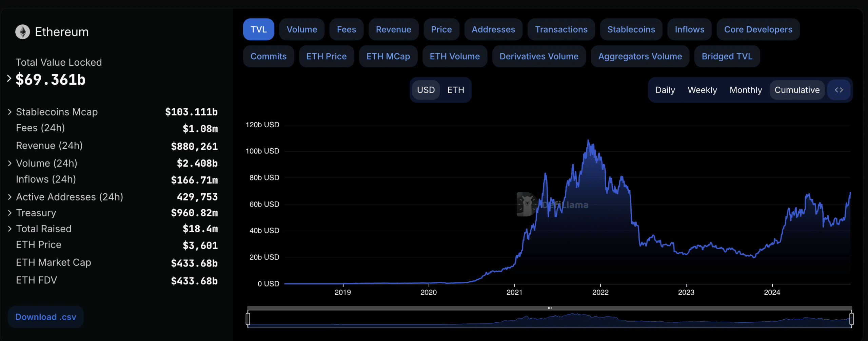Image resolution: width=868 pixels, height=341 pixels.
Task: Expand the Total Value Locked breakdown
Action: click(x=9, y=79)
